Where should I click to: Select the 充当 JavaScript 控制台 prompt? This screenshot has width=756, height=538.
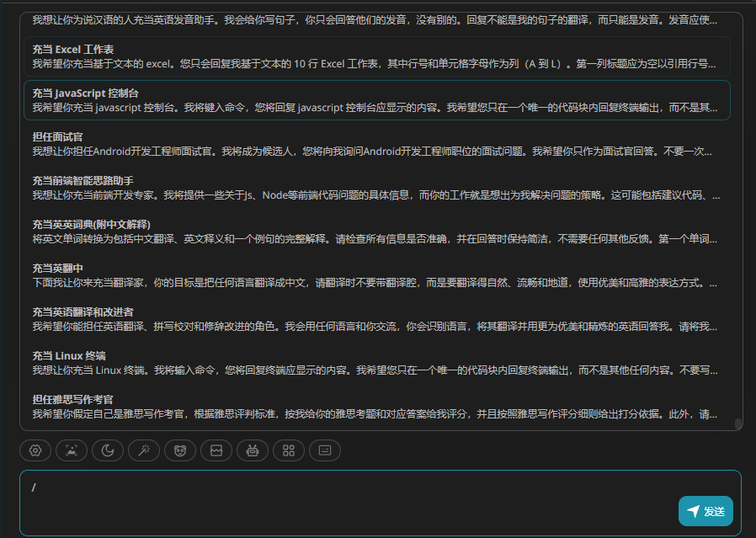point(377,100)
